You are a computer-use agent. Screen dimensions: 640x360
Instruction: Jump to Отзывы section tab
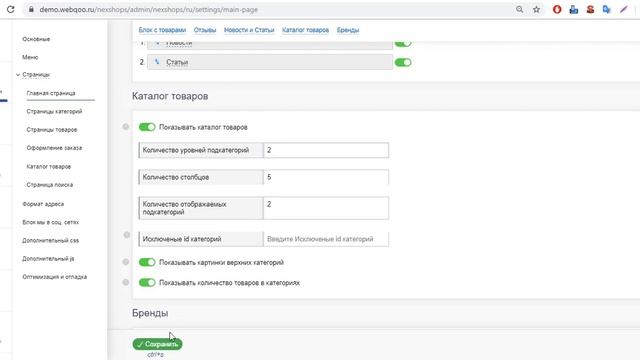[205, 30]
